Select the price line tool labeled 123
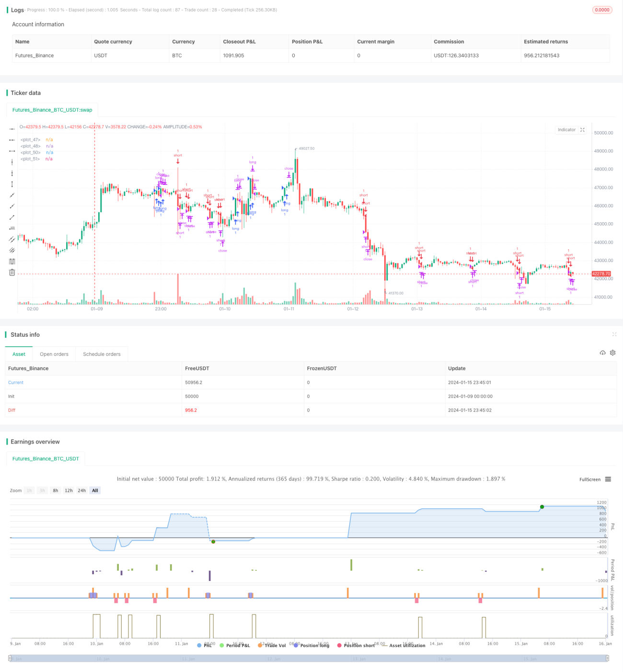Viewport: 623px width, 672px height. [x=12, y=228]
